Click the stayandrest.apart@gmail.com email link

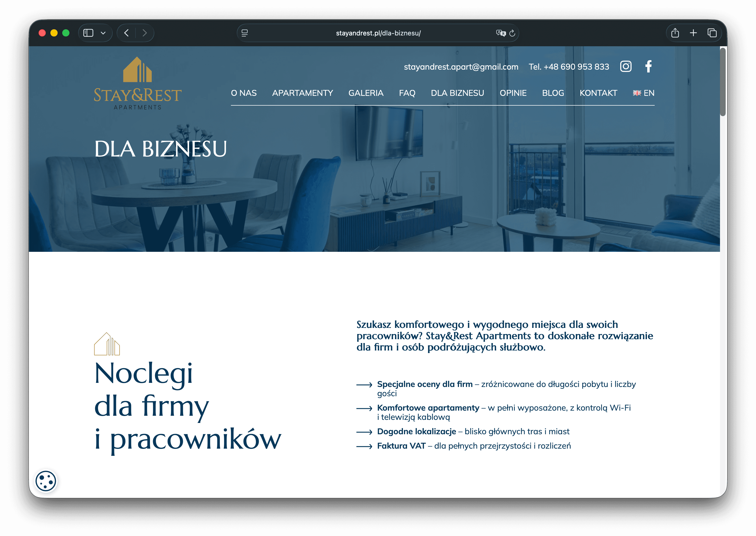click(461, 67)
